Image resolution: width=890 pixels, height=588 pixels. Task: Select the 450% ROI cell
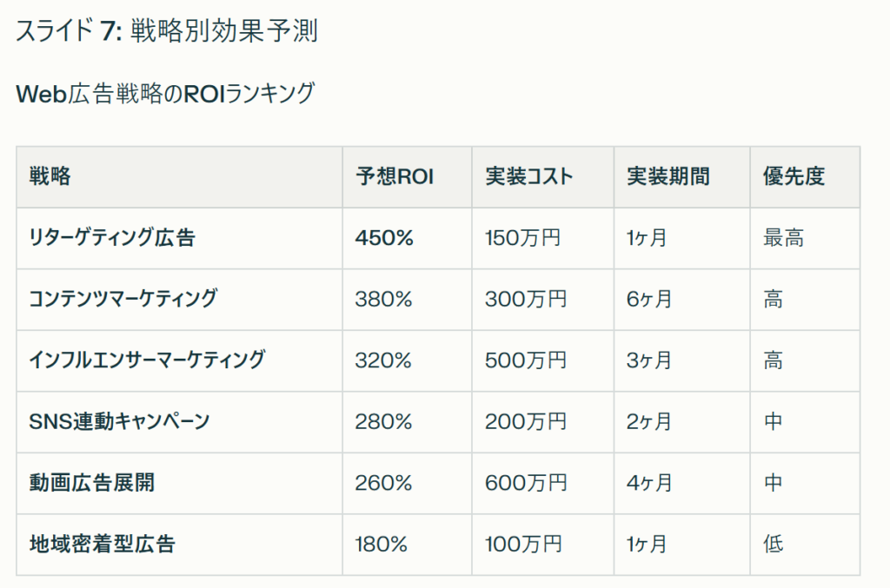[384, 238]
